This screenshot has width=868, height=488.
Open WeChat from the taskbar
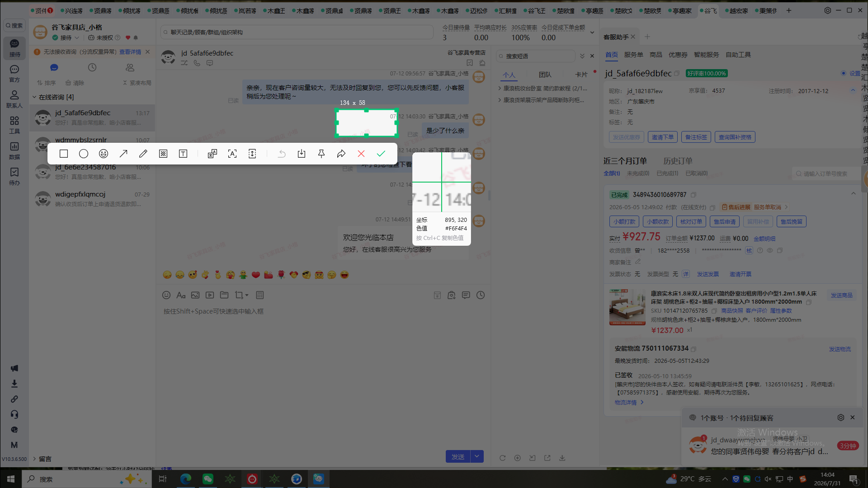click(x=208, y=479)
